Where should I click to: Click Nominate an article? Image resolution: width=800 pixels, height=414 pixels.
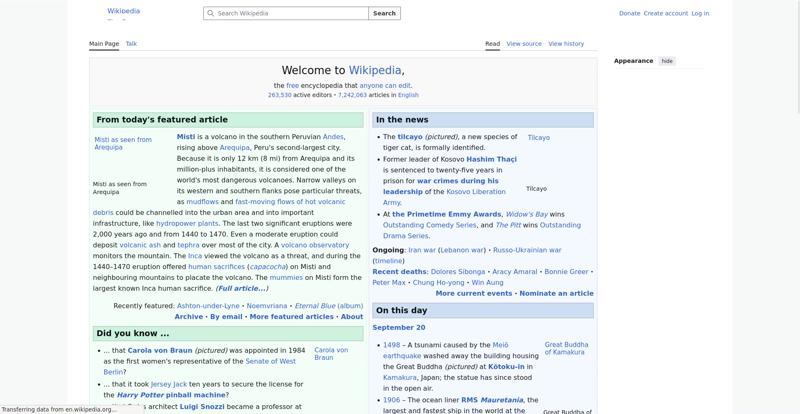[557, 294]
